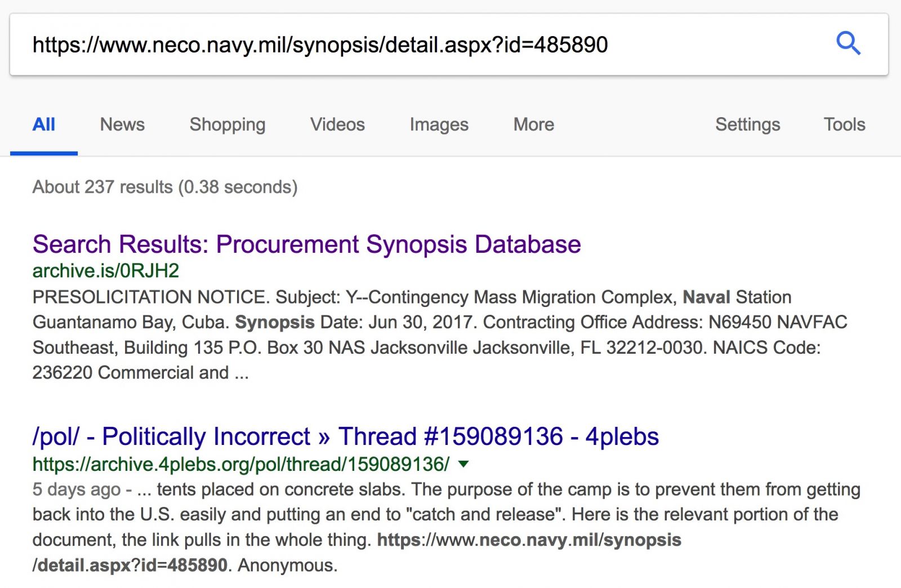This screenshot has height=588, width=901.
Task: Open the /pol/ Politically Incorrect Thread 4plebs result
Action: point(346,436)
